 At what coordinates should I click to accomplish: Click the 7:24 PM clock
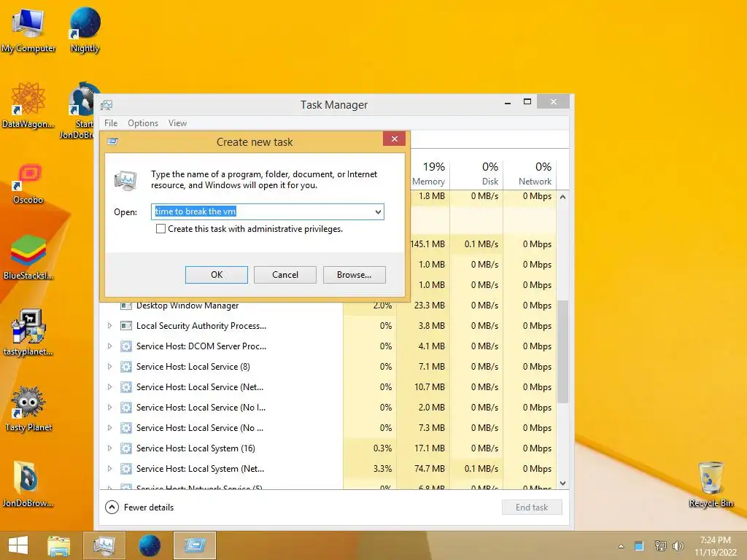click(x=715, y=540)
